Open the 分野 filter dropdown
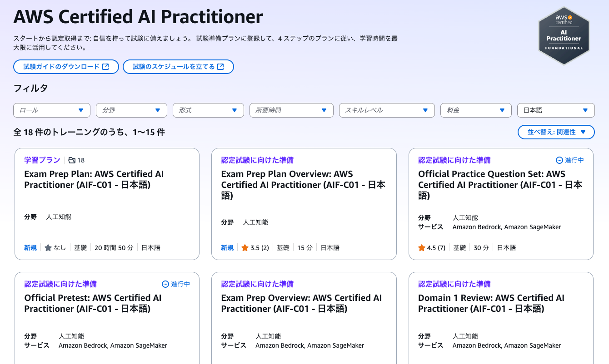Image resolution: width=609 pixels, height=364 pixels. 132,110
